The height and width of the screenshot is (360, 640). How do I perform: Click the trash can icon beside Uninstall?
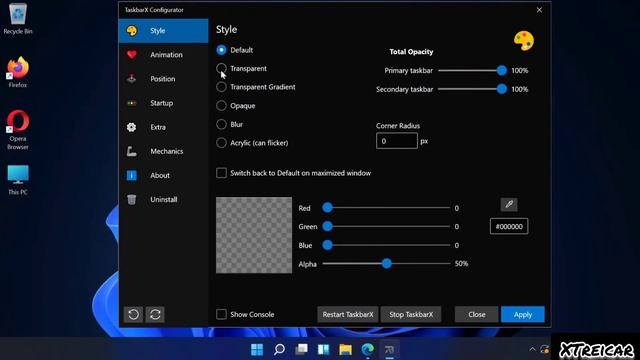pyautogui.click(x=131, y=199)
